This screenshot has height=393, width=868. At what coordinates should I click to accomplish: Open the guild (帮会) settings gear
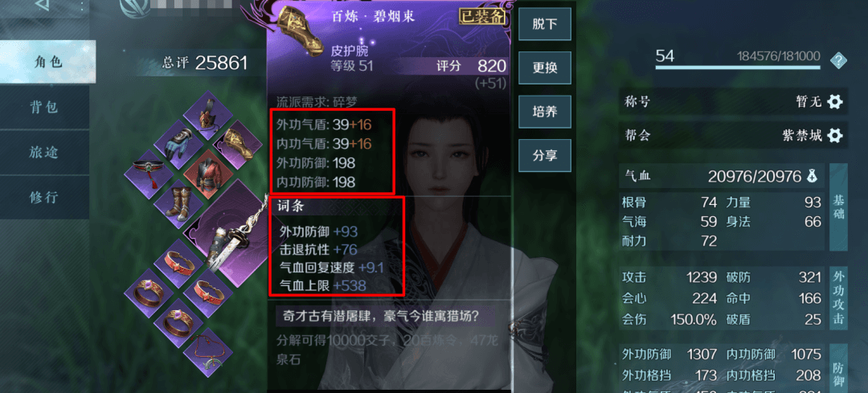pyautogui.click(x=834, y=135)
